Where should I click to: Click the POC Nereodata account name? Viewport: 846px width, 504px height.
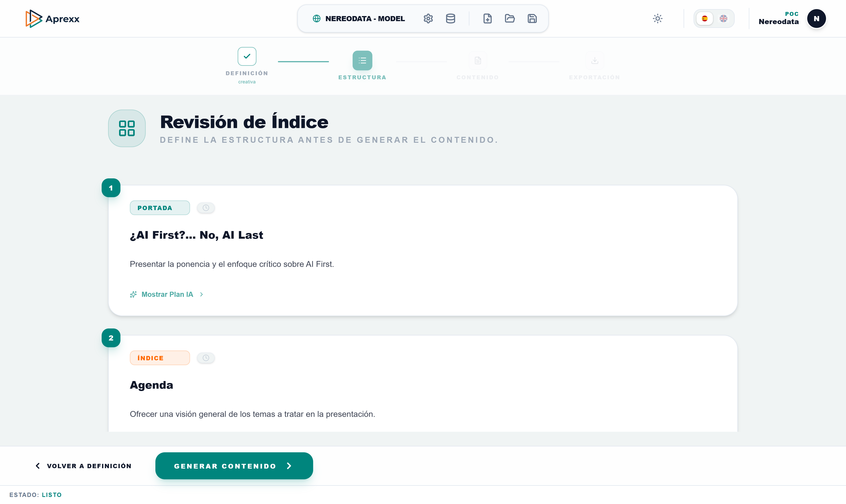[x=778, y=18]
